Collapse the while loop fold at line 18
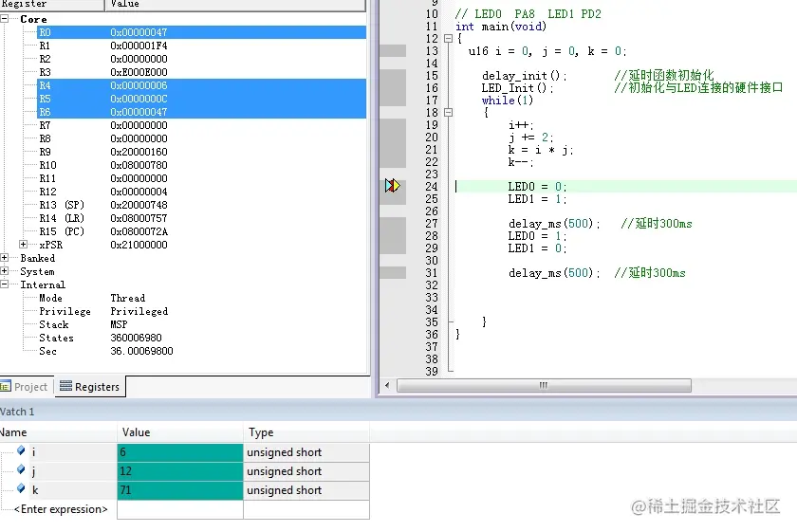The width and height of the screenshot is (797, 532). (x=448, y=112)
